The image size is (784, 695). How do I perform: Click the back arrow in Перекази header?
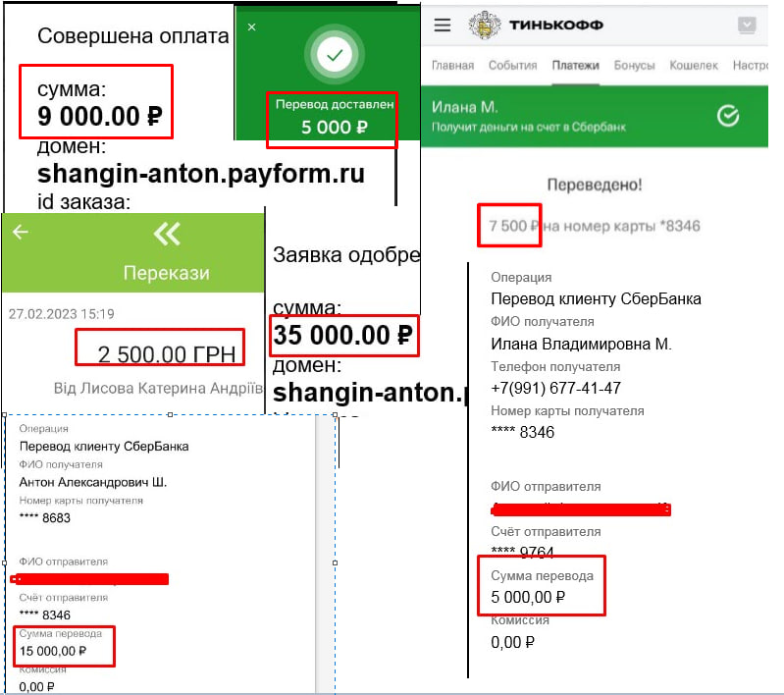(21, 232)
